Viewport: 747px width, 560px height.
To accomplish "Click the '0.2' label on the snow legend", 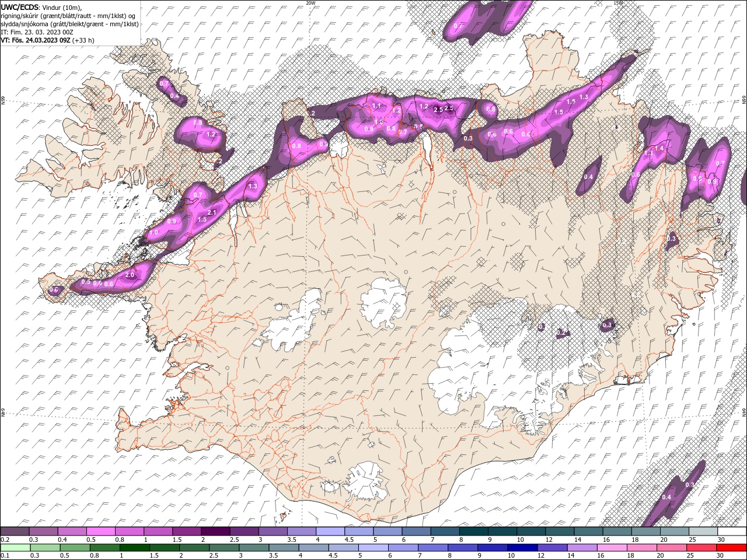I will 5,540.
